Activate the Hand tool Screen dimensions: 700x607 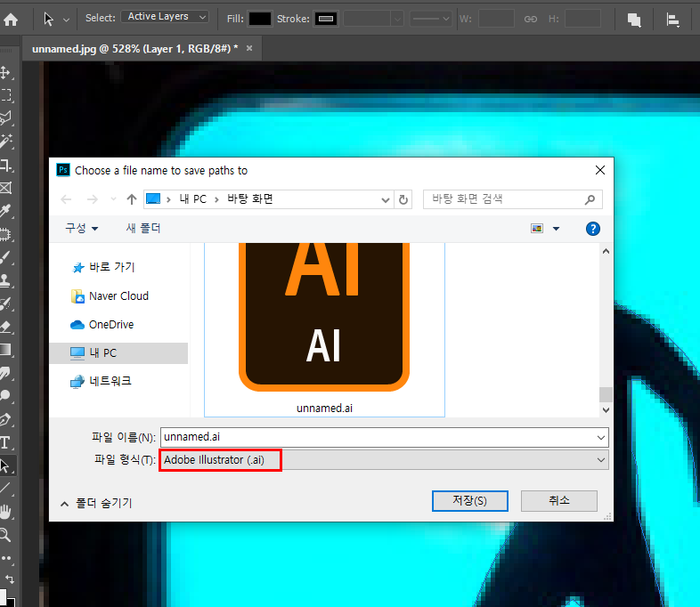coord(5,512)
